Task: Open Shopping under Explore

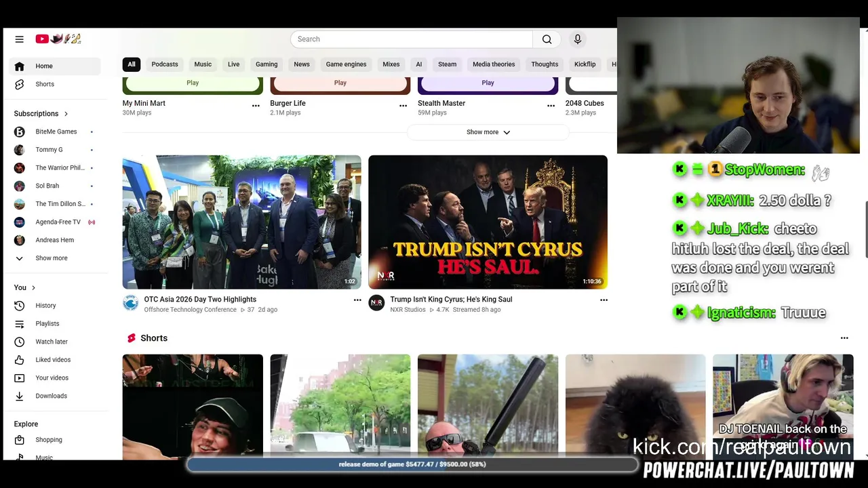Action: (55, 440)
